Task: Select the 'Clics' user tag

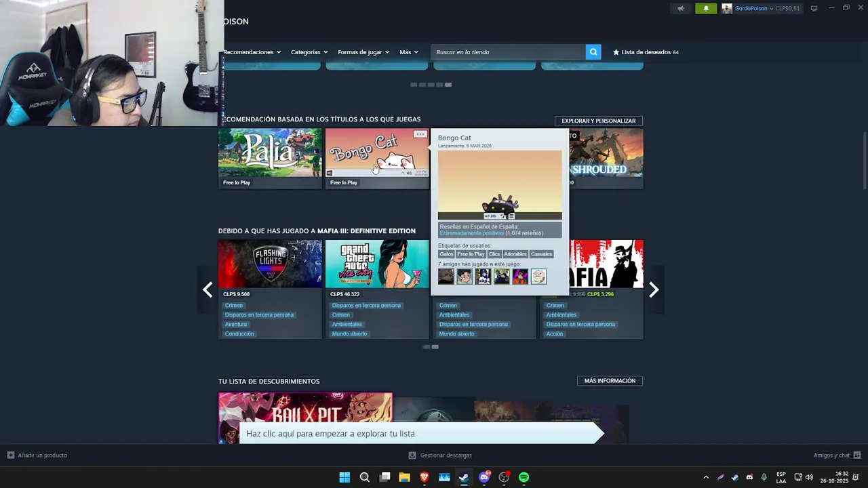Action: click(494, 254)
